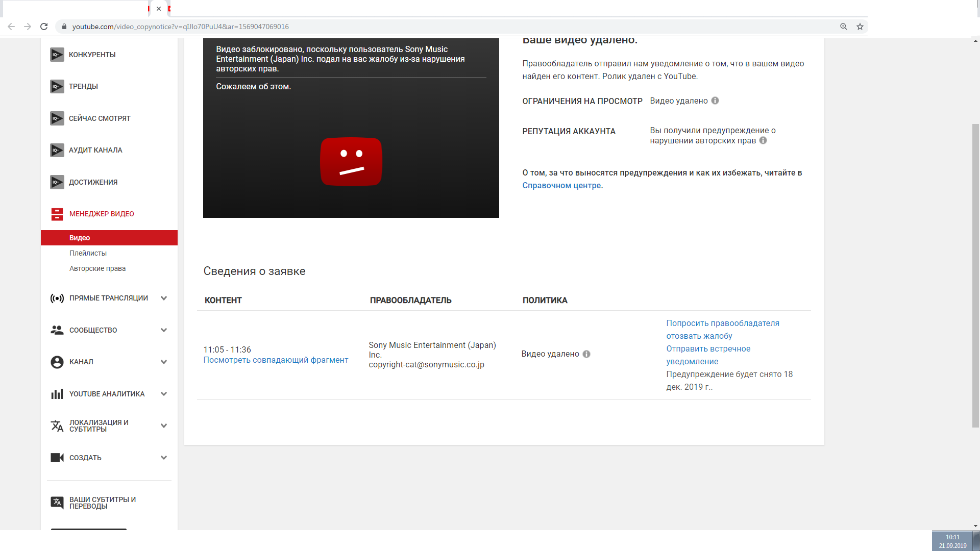Open the Справочном центре link
980x551 pixels.
pos(561,186)
